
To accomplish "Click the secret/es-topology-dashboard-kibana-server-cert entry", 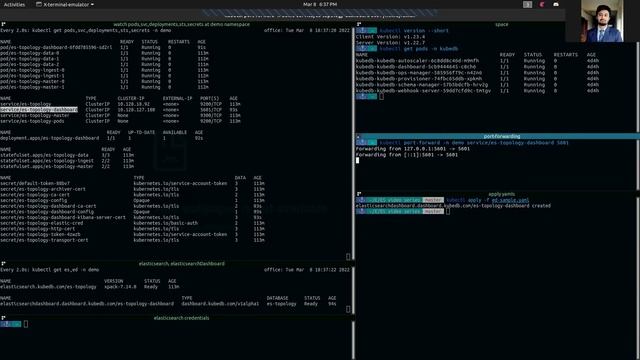I will coord(63,218).
